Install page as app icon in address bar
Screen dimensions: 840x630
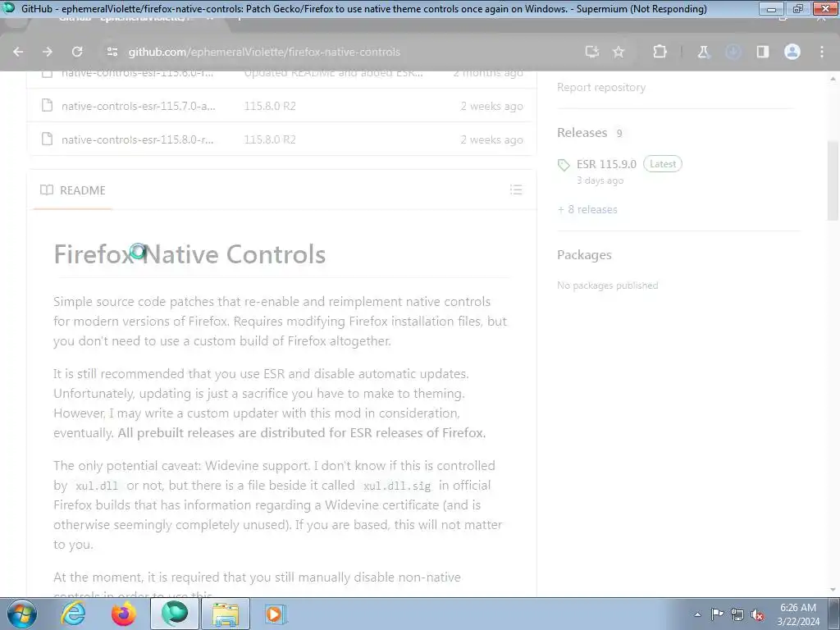tap(592, 52)
